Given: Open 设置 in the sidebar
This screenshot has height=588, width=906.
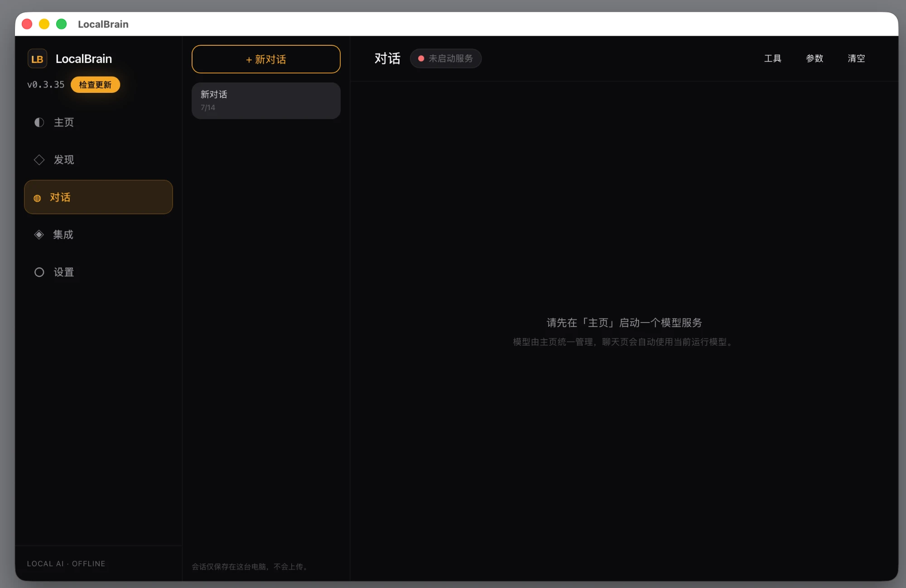Looking at the screenshot, I should (98, 272).
